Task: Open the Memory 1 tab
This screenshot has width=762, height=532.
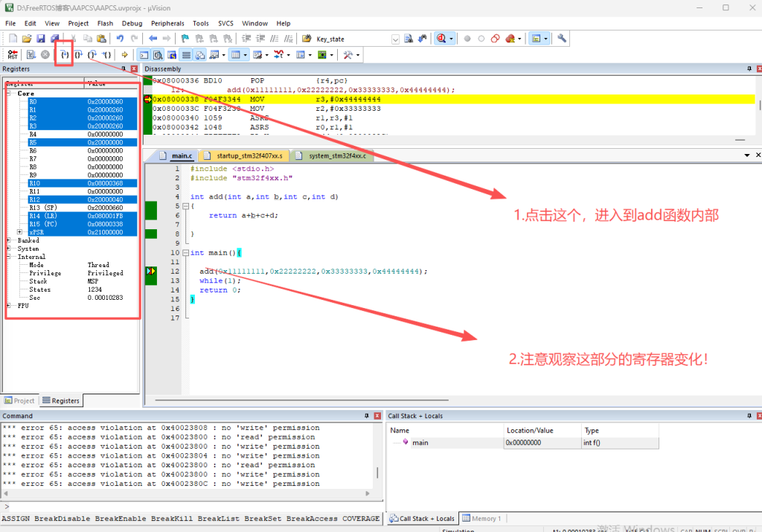Action: (x=482, y=519)
